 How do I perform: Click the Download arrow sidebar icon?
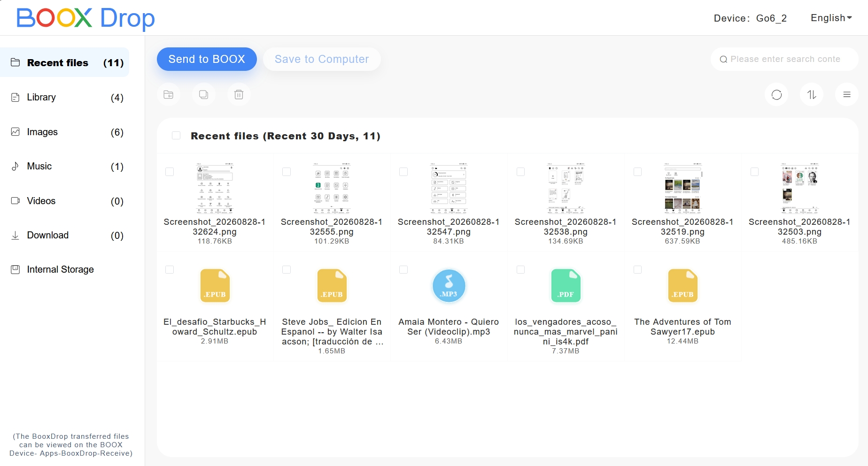pyautogui.click(x=15, y=235)
